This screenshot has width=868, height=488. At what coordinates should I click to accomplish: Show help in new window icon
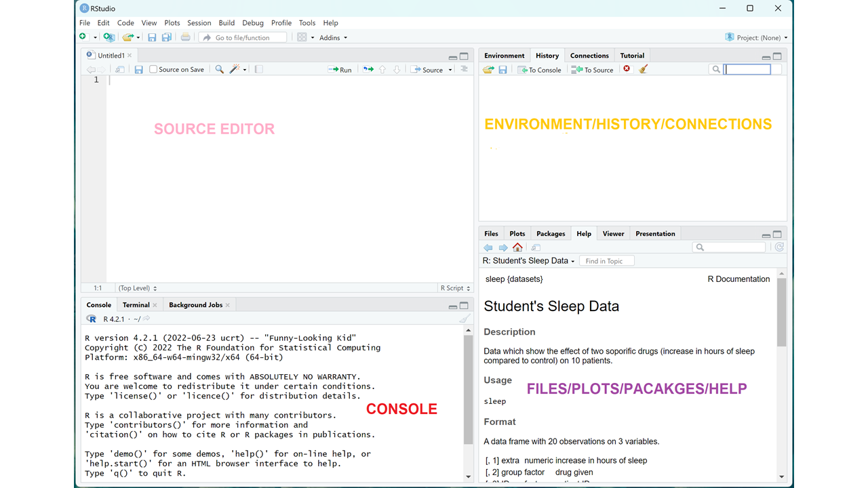click(536, 247)
